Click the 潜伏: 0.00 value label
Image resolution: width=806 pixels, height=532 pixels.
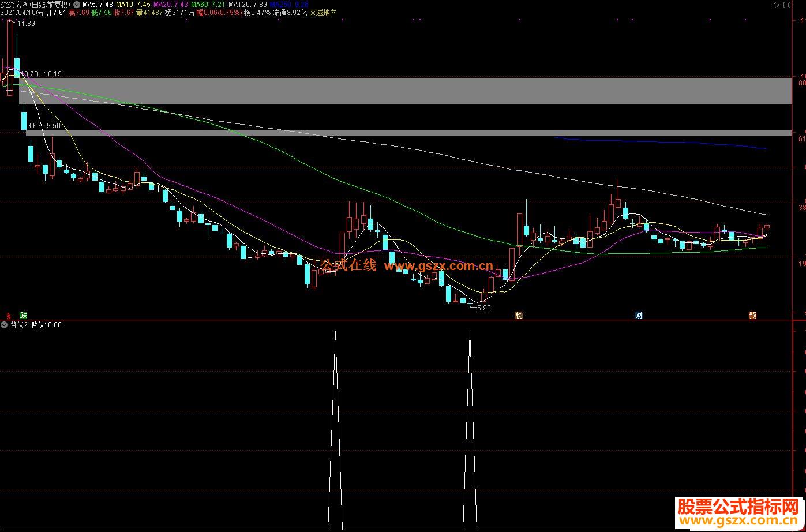tap(46, 325)
